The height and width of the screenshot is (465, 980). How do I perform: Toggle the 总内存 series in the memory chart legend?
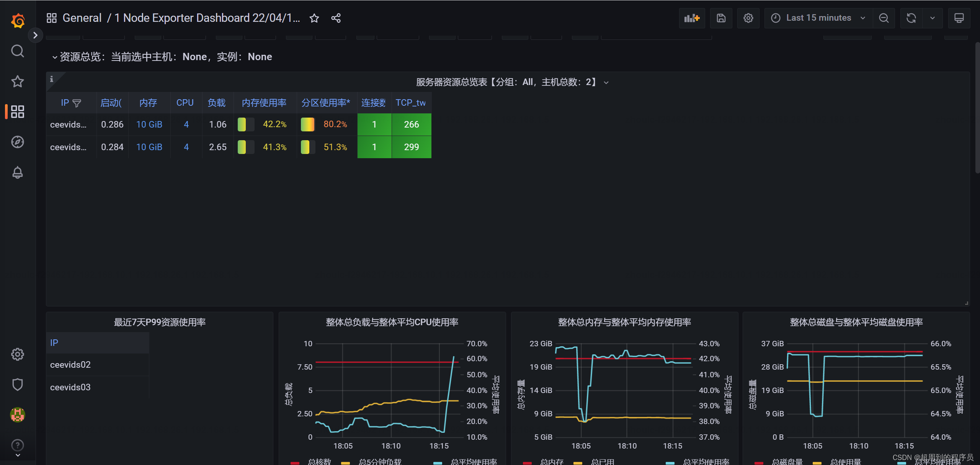tap(552, 462)
